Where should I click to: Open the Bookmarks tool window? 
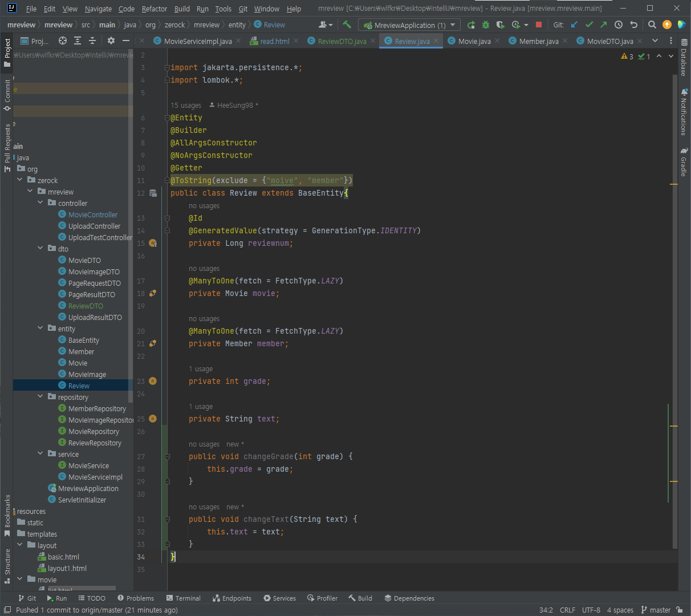coord(7,516)
